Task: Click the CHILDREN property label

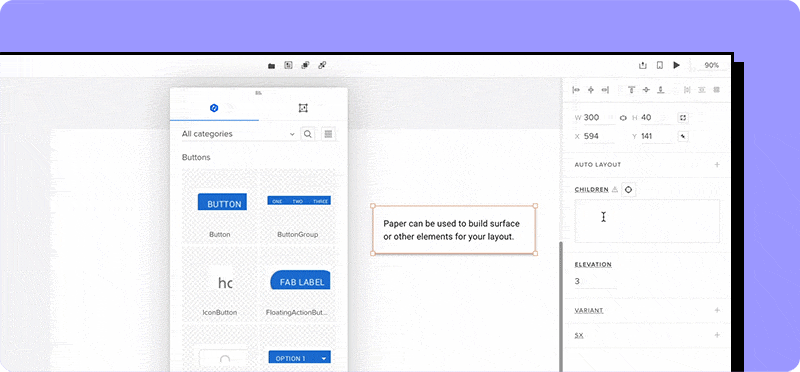Action: [591, 189]
